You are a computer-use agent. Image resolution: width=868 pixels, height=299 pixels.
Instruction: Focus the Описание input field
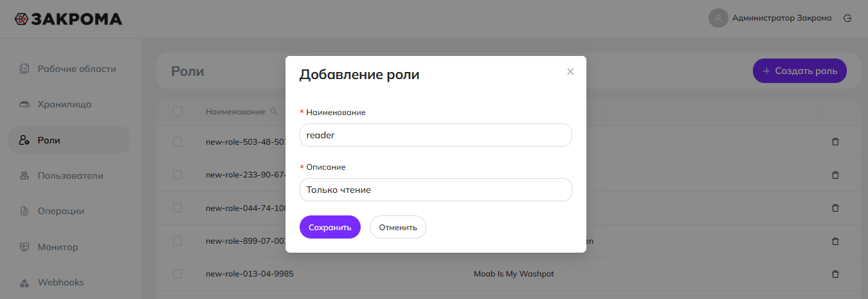tap(435, 190)
